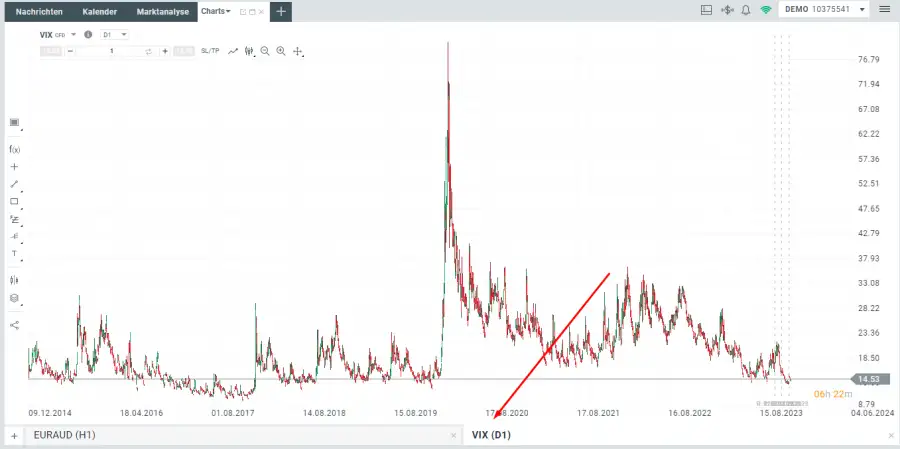Zoom out the chart
This screenshot has height=449, width=900.
(x=265, y=51)
